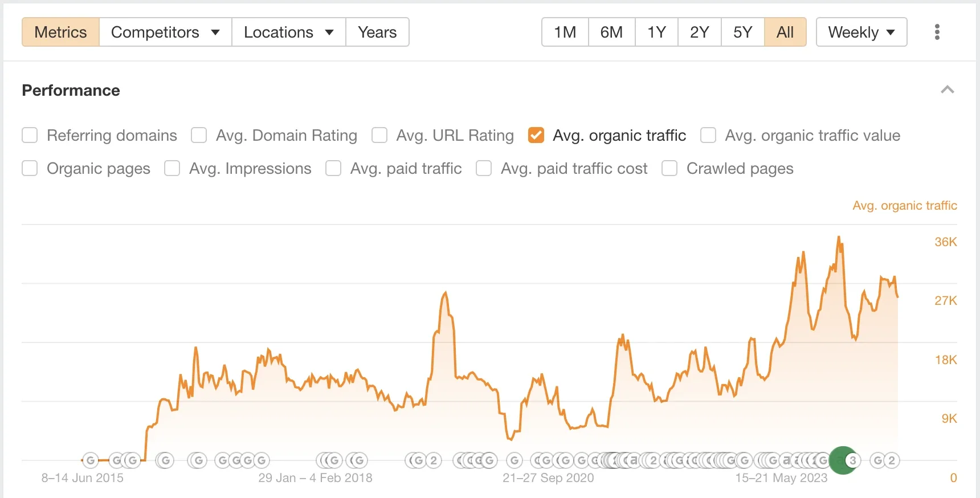Viewport: 980px width, 498px height.
Task: Check the Avg. Domain Rating checkbox
Action: click(x=199, y=136)
